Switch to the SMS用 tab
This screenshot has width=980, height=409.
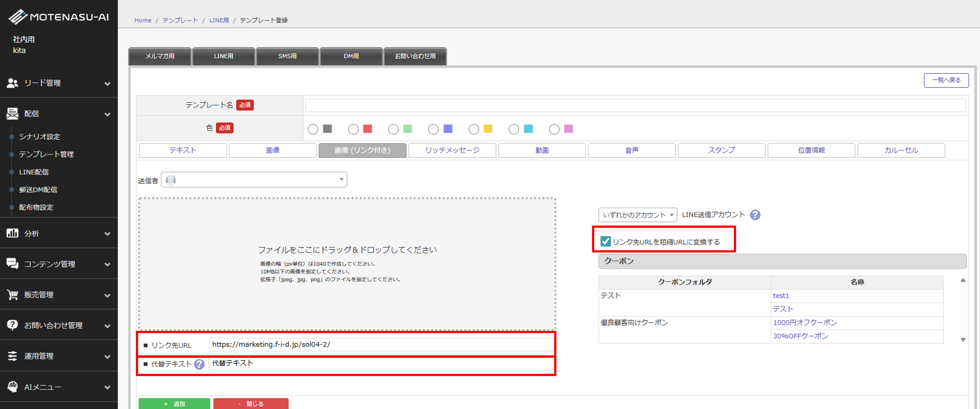click(x=287, y=56)
